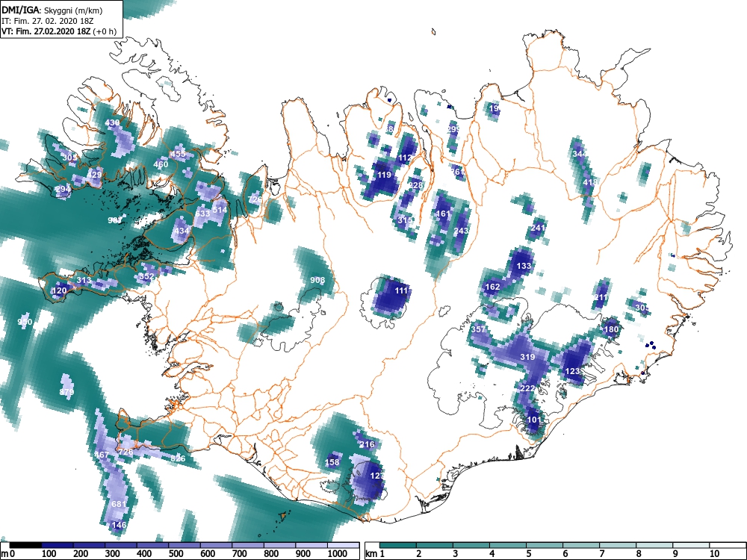Click visibility value 119 on the map
Screen dimensions: 747x560
[384, 175]
